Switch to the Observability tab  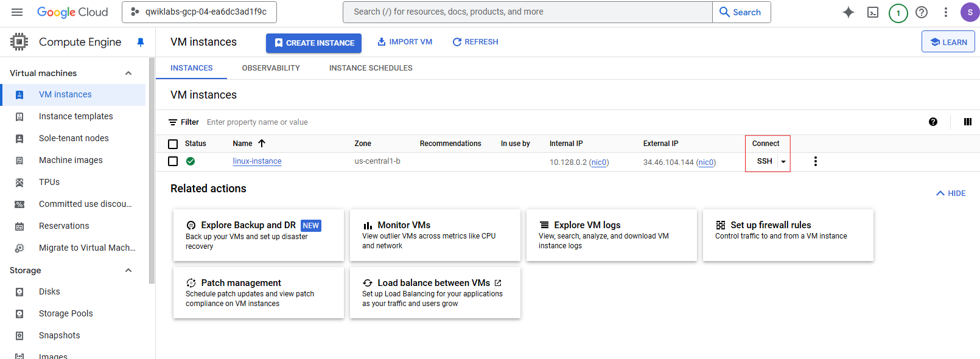click(271, 68)
